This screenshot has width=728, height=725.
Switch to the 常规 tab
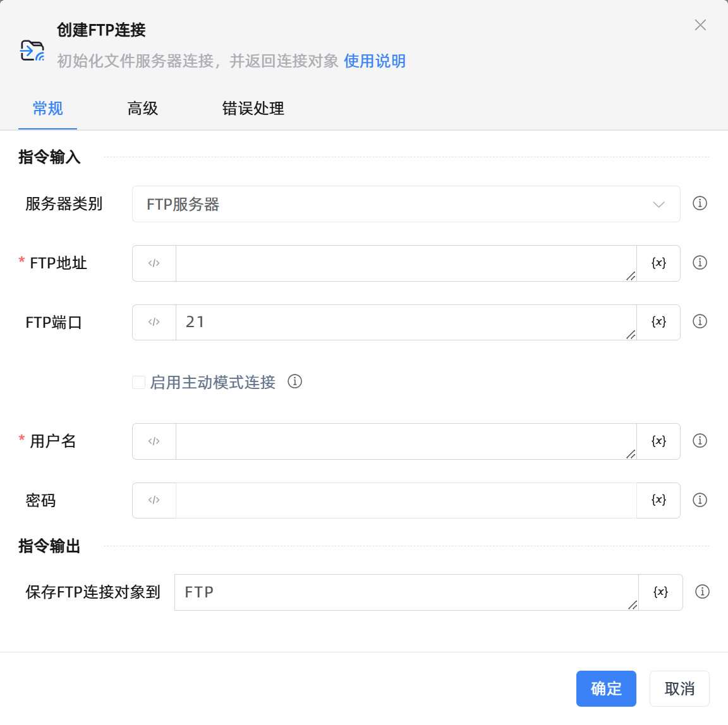[x=47, y=109]
